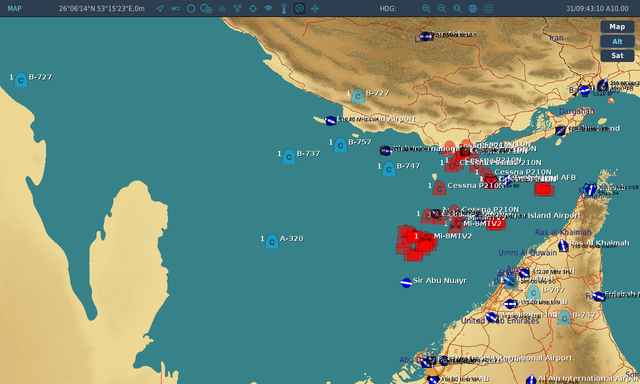This screenshot has height=384, width=640.
Task: Click the zoom out magnifier
Action: (442, 9)
